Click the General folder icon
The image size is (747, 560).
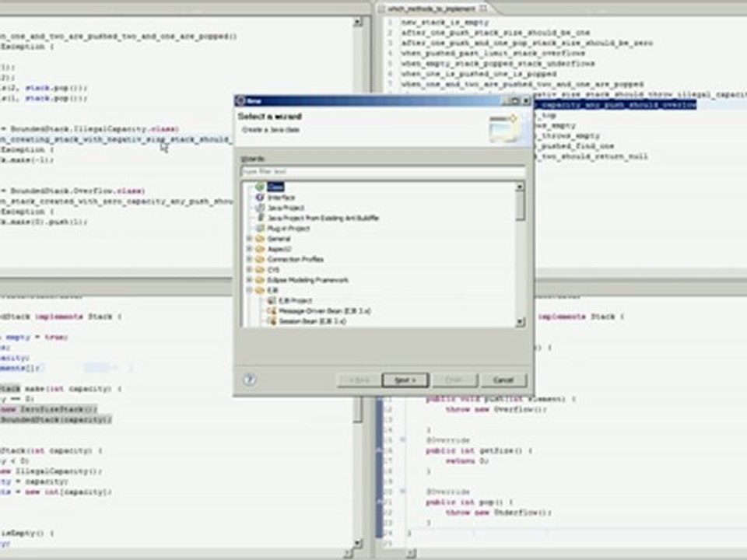[x=260, y=239]
